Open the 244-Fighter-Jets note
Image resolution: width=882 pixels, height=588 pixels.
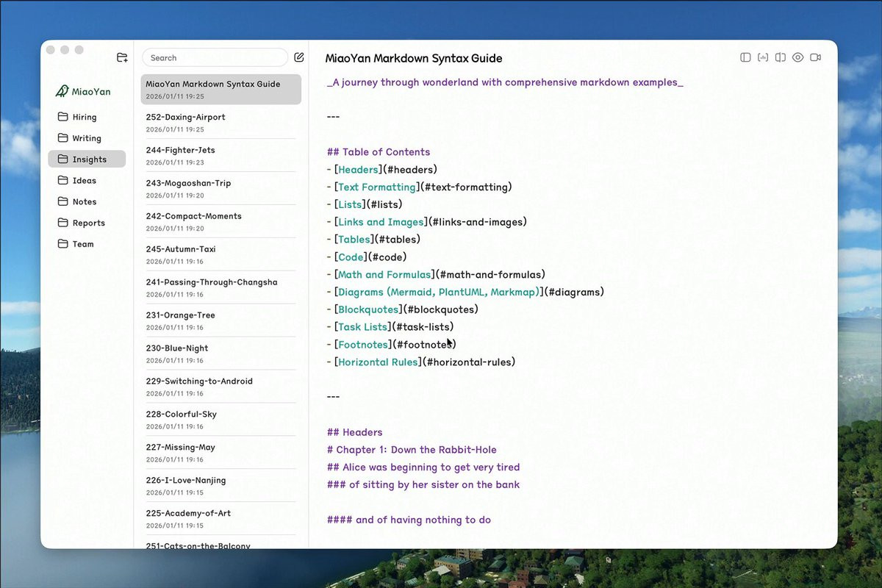[x=220, y=155]
